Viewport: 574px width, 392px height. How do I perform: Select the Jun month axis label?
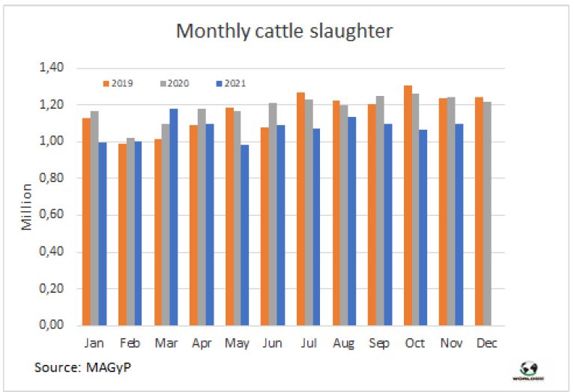272,343
